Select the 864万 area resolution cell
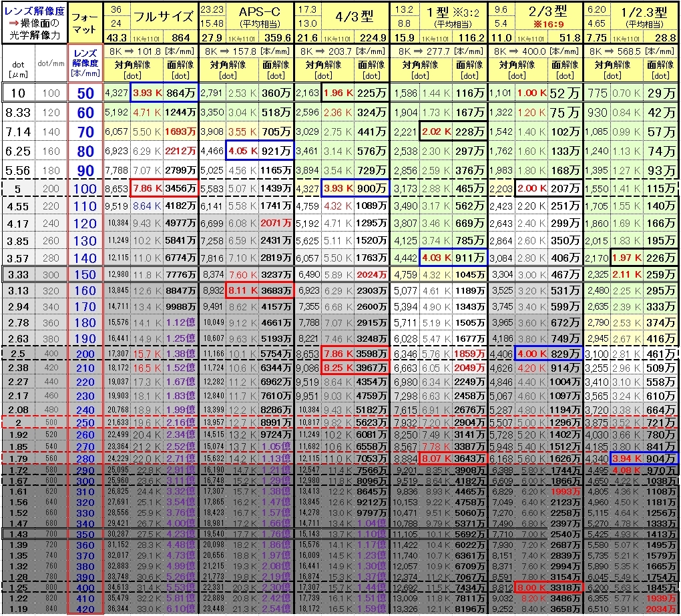681x616 pixels. click(181, 93)
